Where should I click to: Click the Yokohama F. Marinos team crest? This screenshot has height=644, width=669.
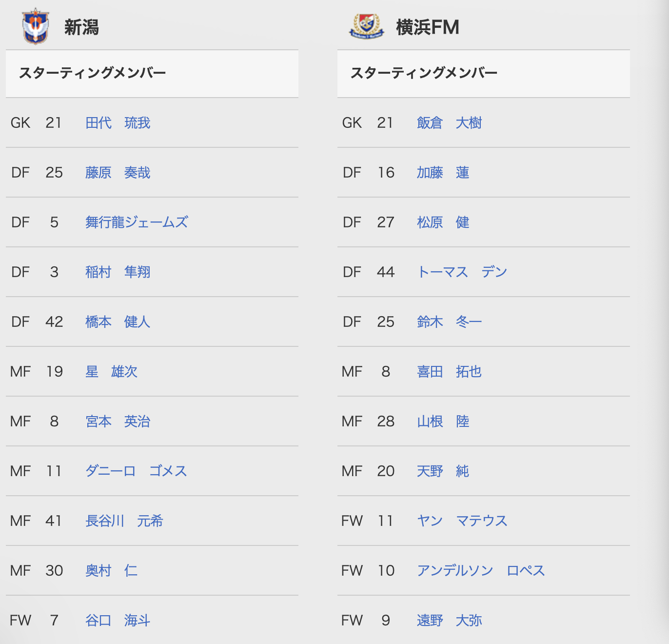(x=367, y=26)
